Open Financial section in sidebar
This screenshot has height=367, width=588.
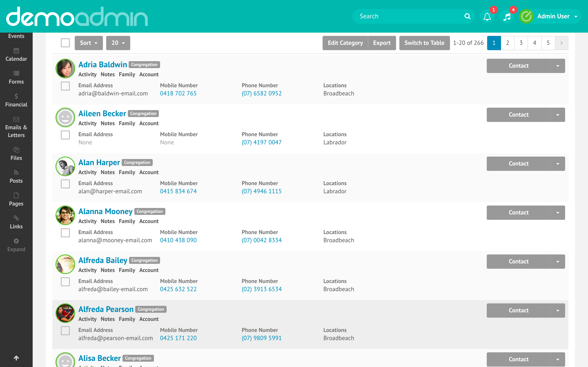pyautogui.click(x=16, y=100)
